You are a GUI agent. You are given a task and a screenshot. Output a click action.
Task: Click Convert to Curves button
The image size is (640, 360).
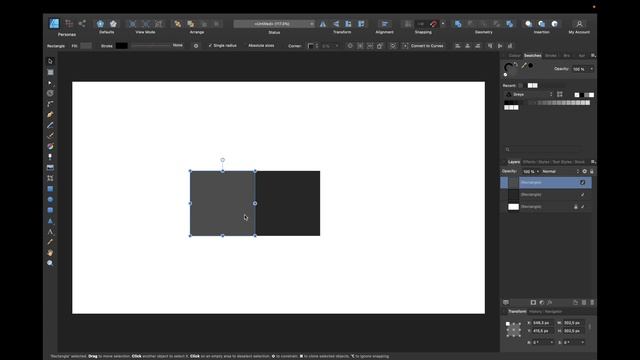(423, 46)
